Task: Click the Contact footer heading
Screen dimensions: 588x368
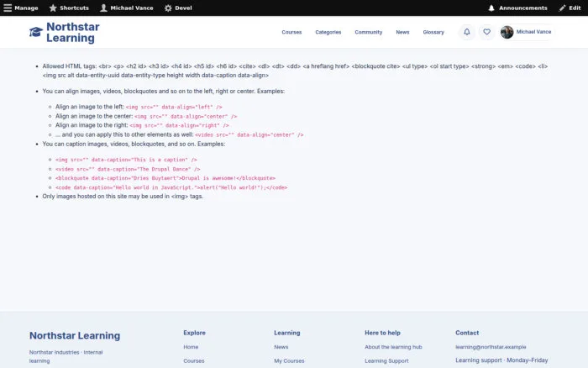Action: (467, 333)
